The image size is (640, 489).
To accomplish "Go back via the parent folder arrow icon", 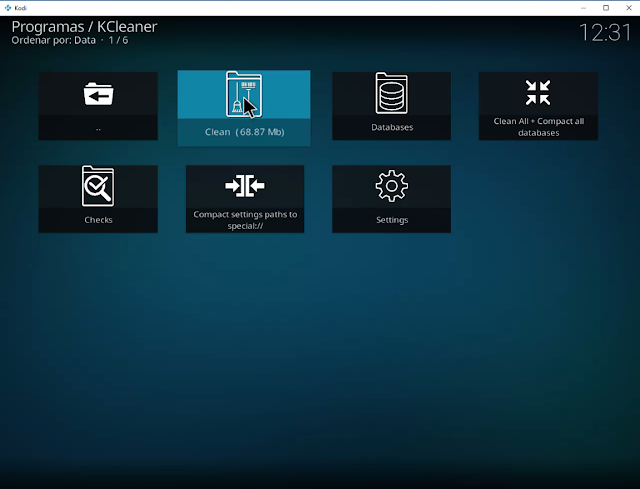I will click(98, 94).
